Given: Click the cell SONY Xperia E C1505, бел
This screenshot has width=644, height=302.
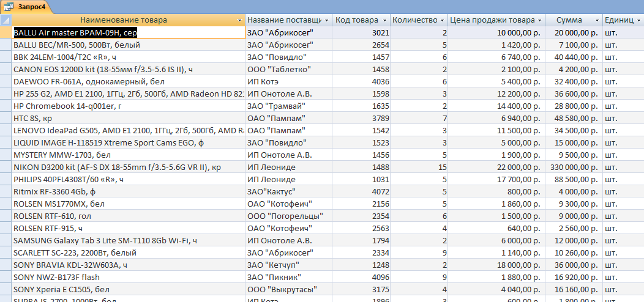Looking at the screenshot, I should click(x=129, y=289).
